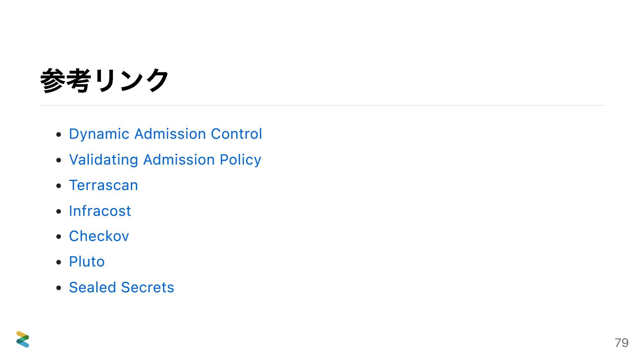Image resolution: width=644 pixels, height=362 pixels.
Task: Click the bullet beside Sealed Secrets
Action: coord(59,288)
